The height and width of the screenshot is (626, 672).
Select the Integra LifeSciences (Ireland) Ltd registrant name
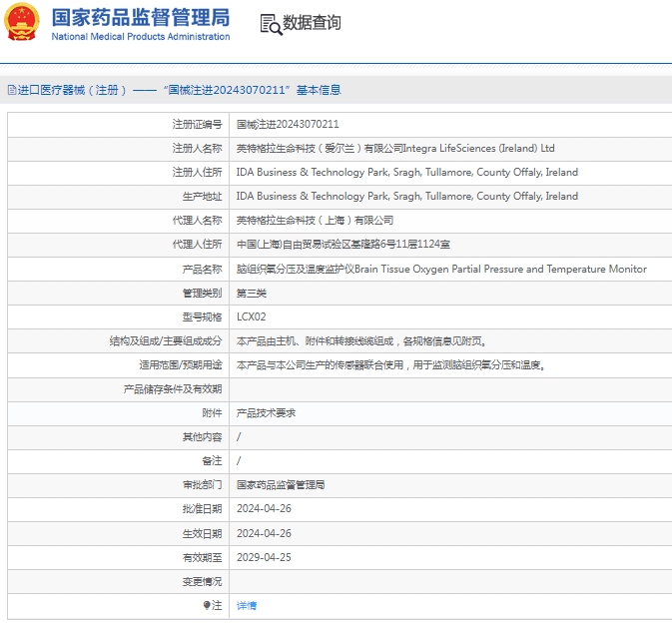point(395,148)
